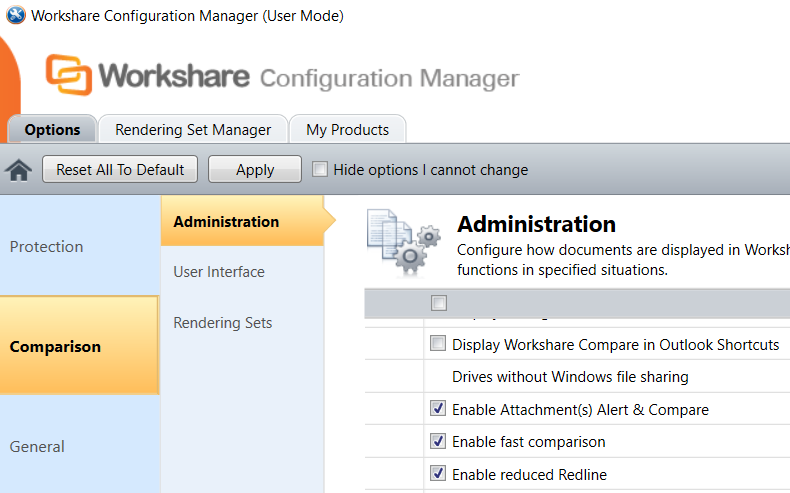Select the Protection category

[80, 246]
